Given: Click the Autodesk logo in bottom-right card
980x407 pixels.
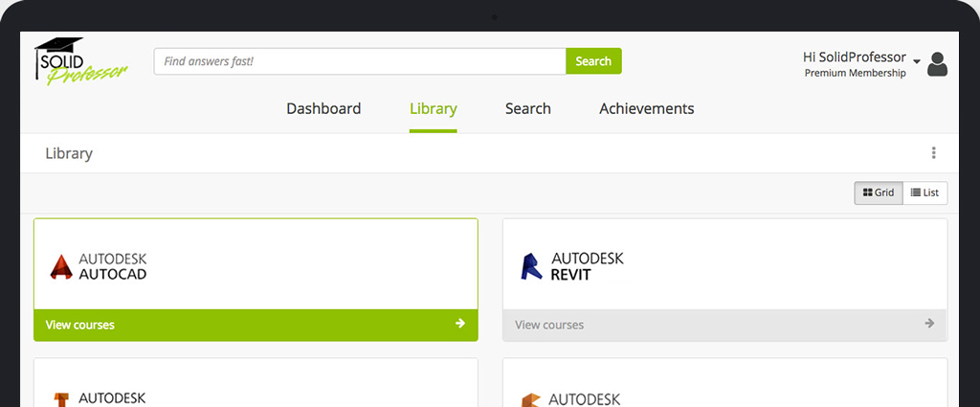Looking at the screenshot, I should [x=571, y=397].
